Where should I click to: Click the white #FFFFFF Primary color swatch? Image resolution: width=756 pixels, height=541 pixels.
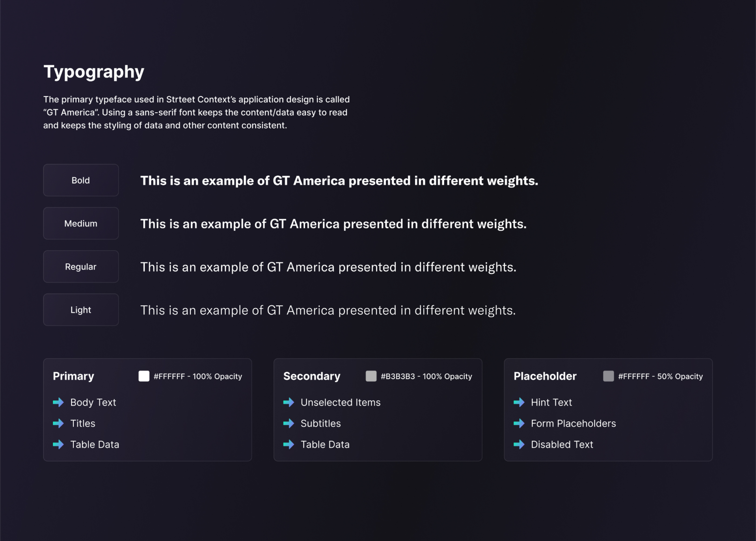click(144, 376)
